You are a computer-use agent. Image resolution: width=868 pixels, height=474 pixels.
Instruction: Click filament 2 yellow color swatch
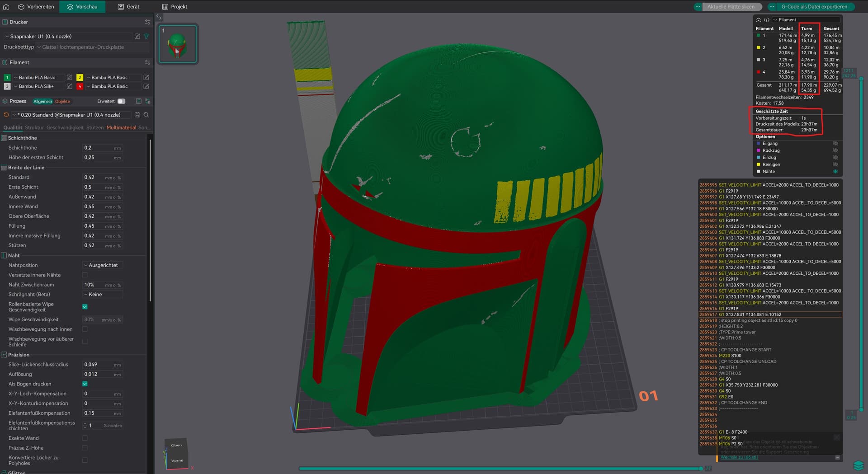pyautogui.click(x=80, y=77)
